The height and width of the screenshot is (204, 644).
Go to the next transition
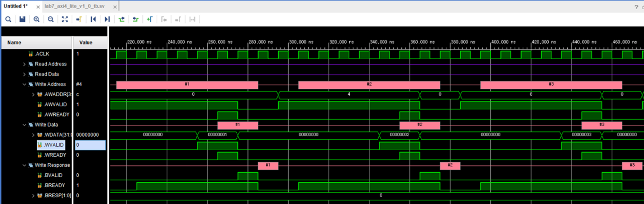136,19
